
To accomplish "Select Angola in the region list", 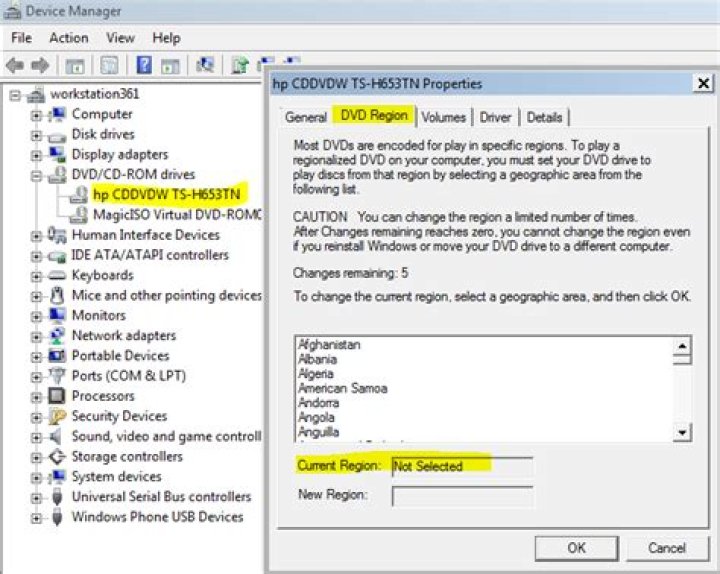I will point(316,417).
